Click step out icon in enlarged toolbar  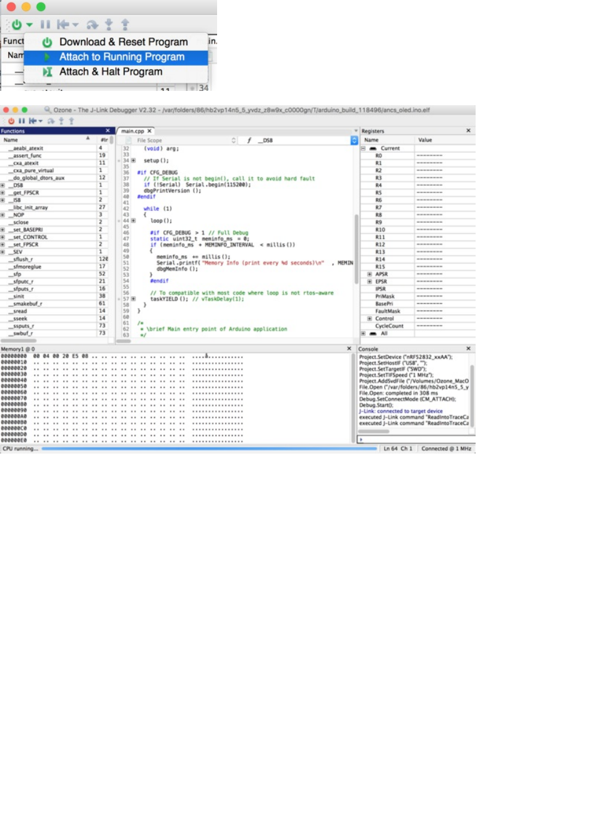pyautogui.click(x=125, y=25)
